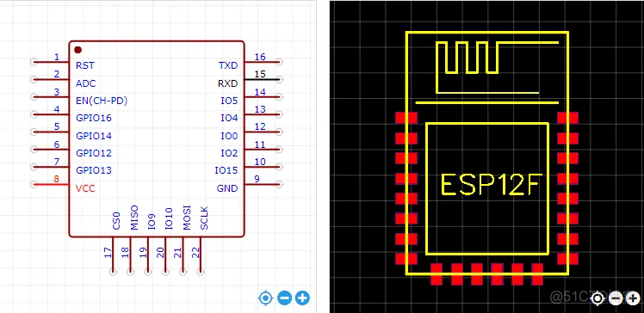
Task: Select pin number 22 below SCLK
Action: click(196, 253)
